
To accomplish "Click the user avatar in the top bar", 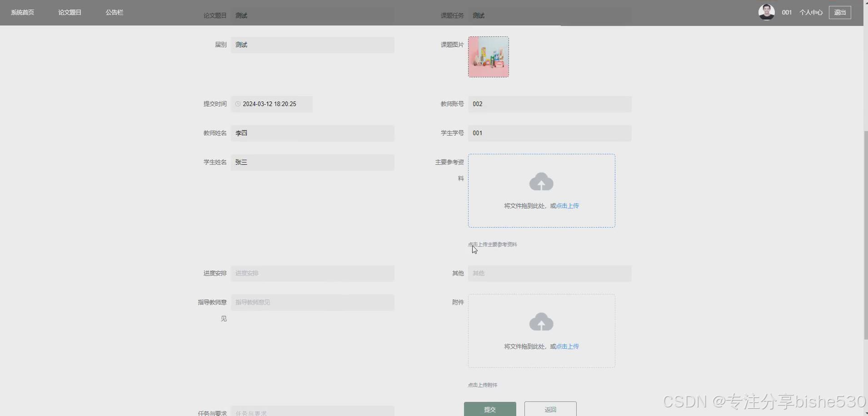I will [767, 12].
